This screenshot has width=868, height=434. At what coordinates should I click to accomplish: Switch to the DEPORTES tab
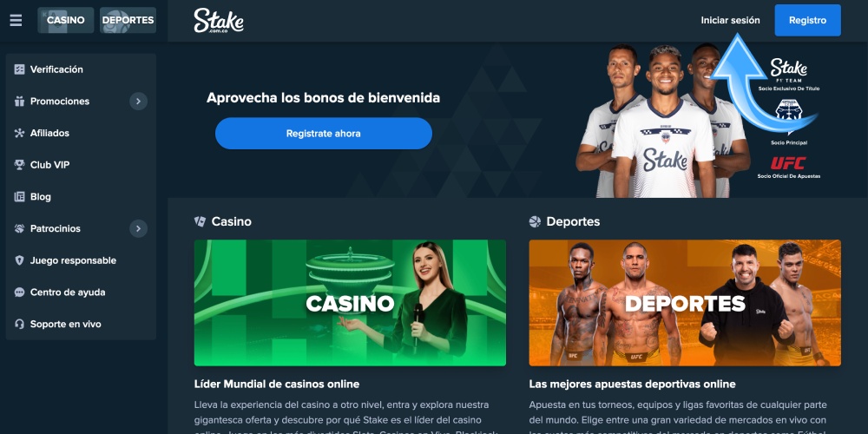(x=128, y=21)
